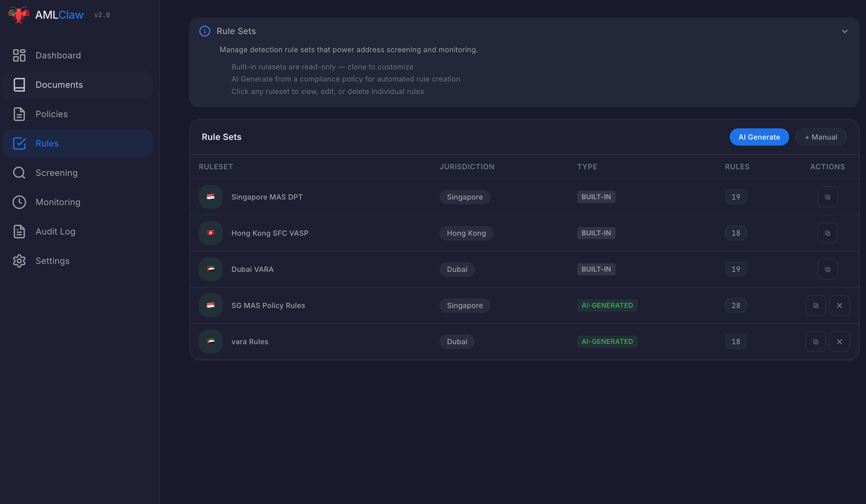Clone the Hong Kong SFC VASP ruleset

(827, 233)
